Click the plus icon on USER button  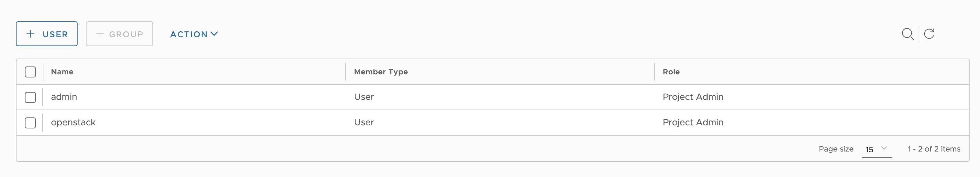coord(30,34)
